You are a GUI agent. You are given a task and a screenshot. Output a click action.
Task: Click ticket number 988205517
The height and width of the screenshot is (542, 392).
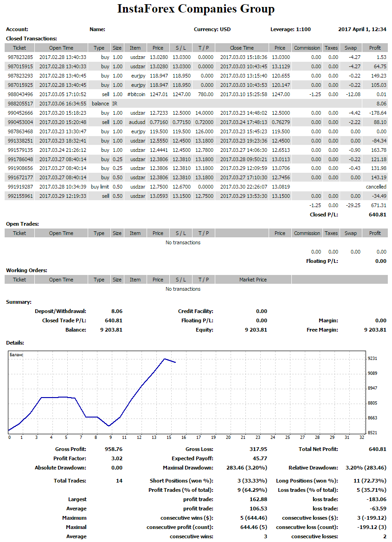(x=20, y=104)
